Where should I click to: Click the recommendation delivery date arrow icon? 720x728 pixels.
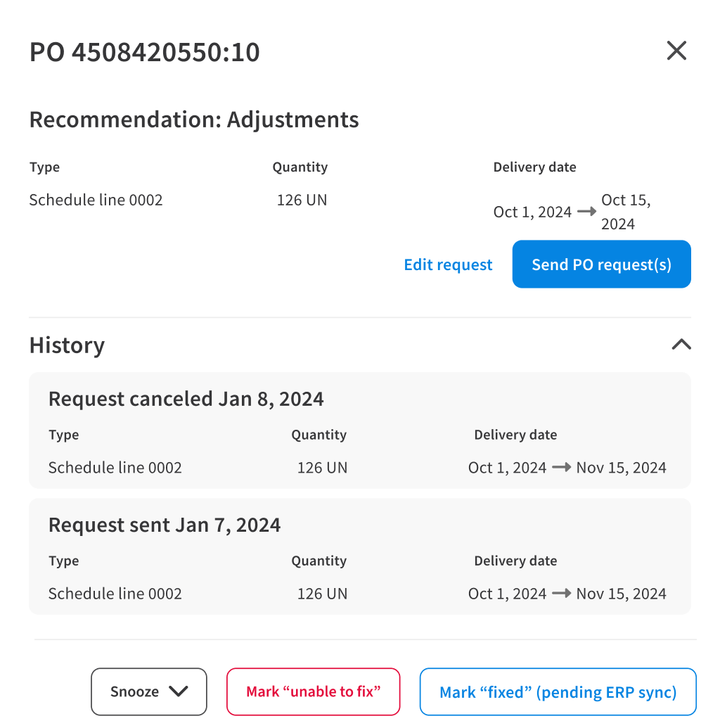(587, 212)
